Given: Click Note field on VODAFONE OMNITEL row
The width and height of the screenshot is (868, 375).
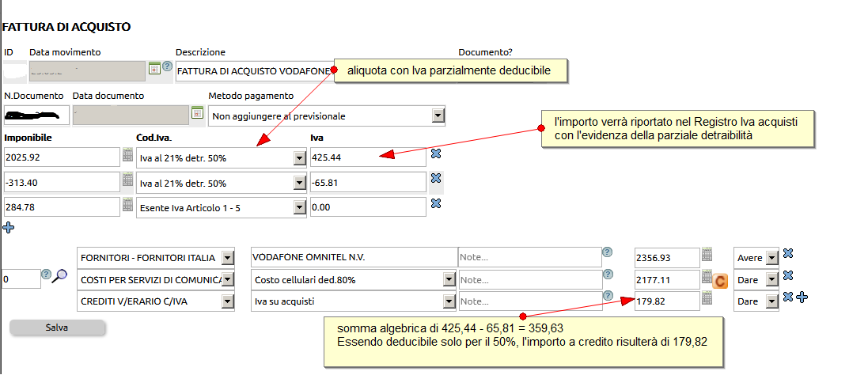Looking at the screenshot, I should coord(530,257).
